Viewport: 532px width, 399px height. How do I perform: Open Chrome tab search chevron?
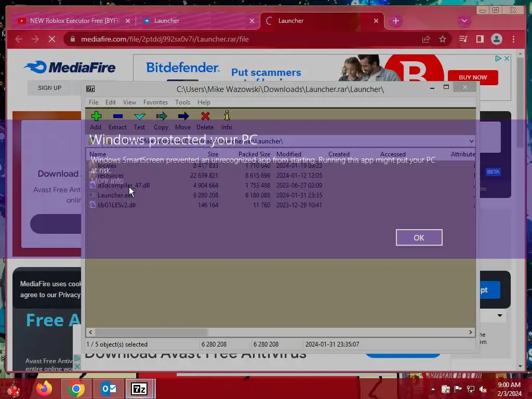coord(464,21)
